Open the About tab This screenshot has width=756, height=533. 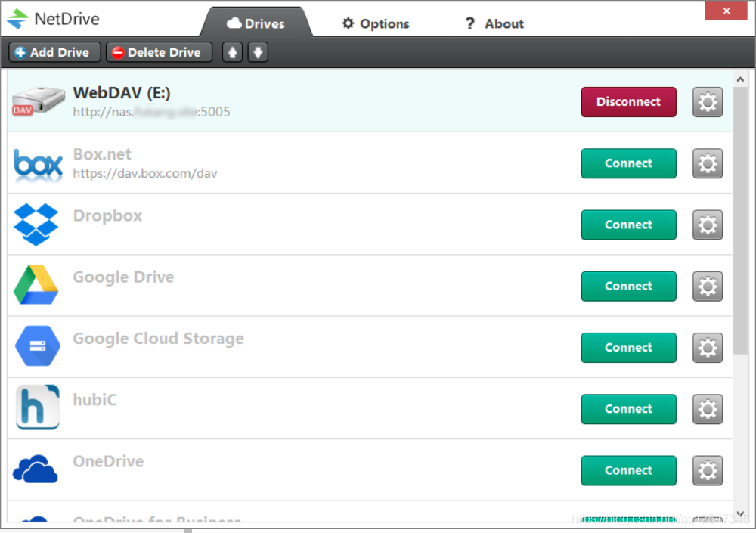coord(494,23)
